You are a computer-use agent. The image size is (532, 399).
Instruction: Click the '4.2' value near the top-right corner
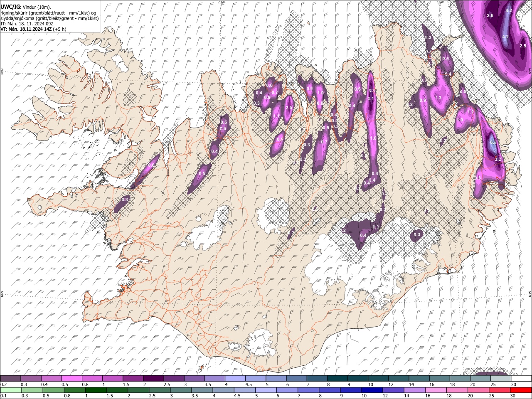click(x=508, y=10)
